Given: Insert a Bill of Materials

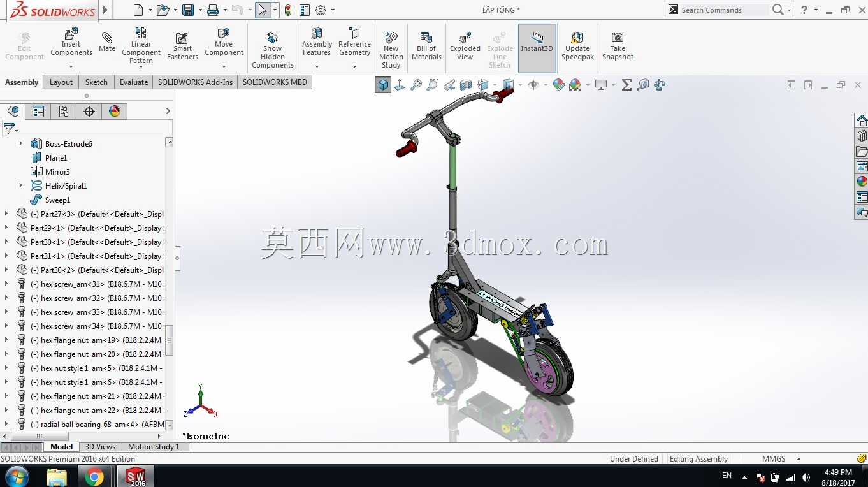Looking at the screenshot, I should 426,47.
